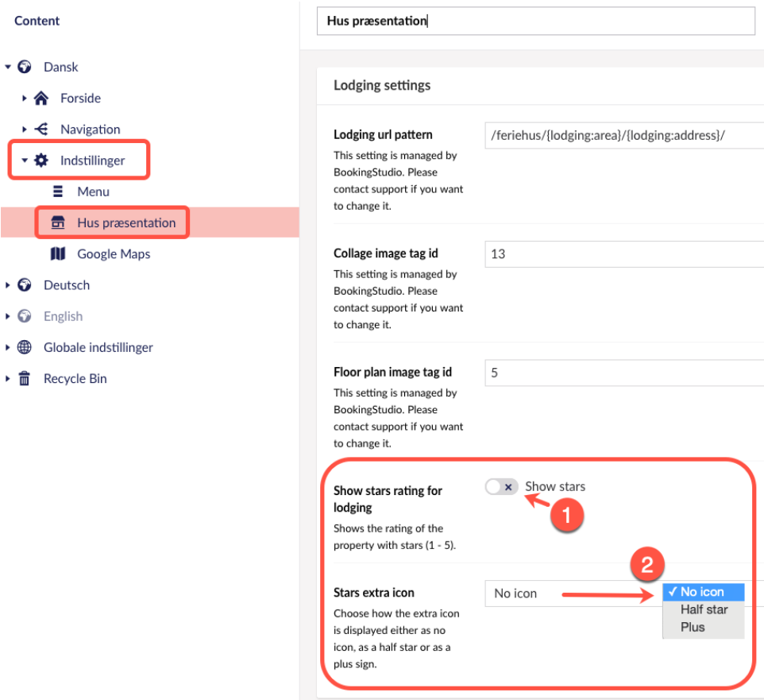The image size is (764, 700).
Task: Expand the English tree node
Action: click(x=7, y=316)
